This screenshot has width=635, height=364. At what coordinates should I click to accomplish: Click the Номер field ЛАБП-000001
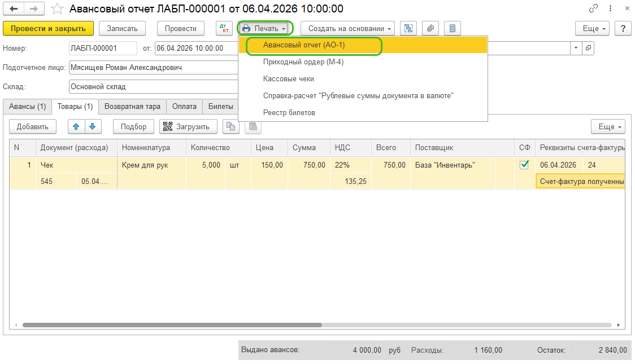pos(103,48)
